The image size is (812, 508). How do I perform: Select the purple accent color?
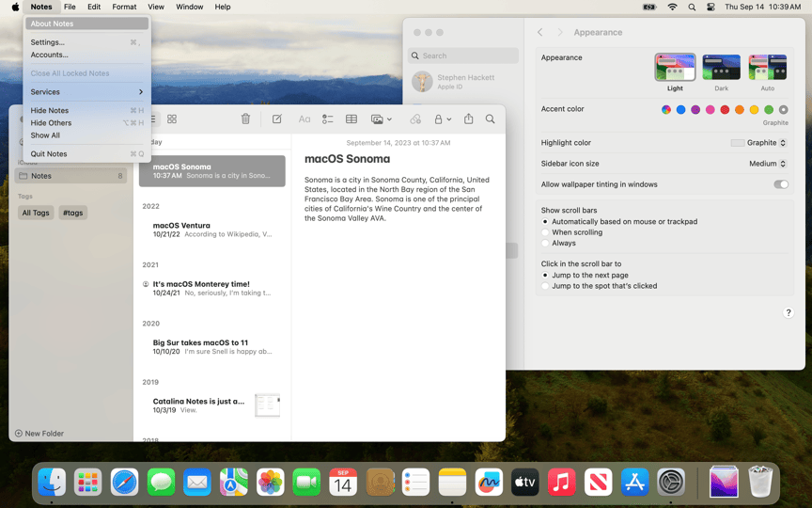695,109
